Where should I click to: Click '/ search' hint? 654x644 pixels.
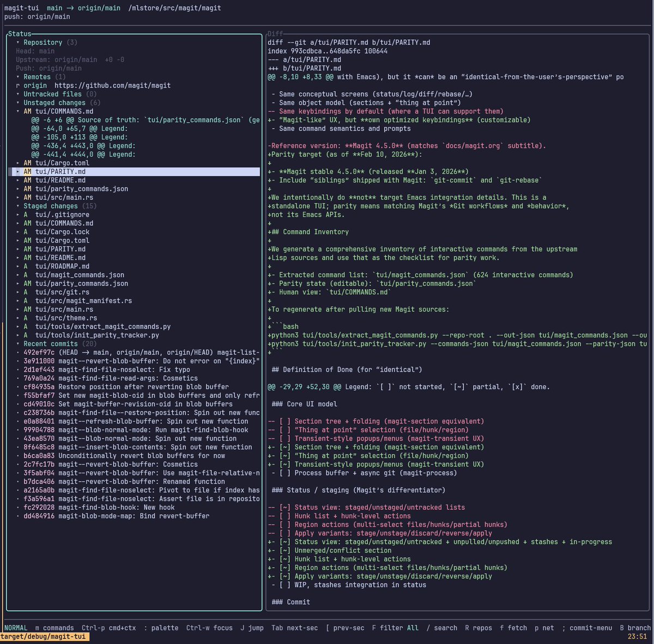point(442,628)
